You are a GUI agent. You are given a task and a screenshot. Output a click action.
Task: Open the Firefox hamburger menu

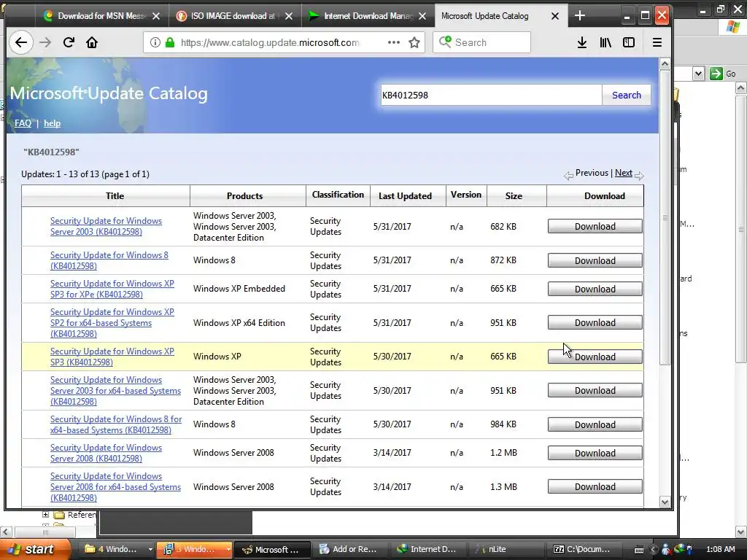pyautogui.click(x=657, y=42)
